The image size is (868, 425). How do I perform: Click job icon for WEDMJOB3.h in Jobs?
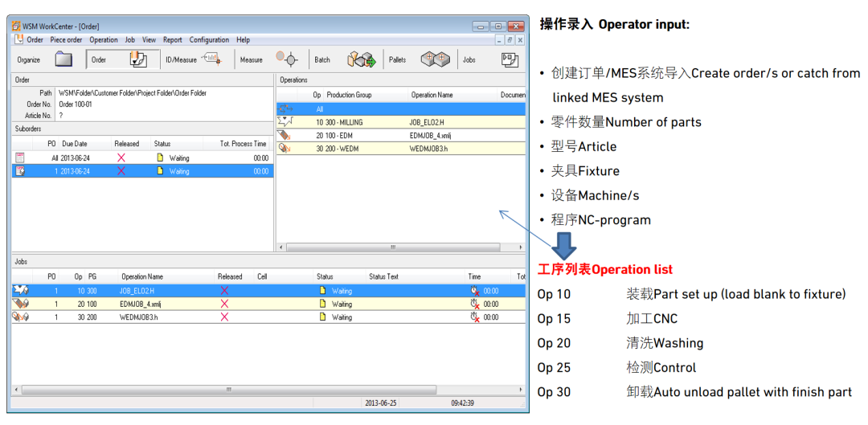pyautogui.click(x=21, y=317)
